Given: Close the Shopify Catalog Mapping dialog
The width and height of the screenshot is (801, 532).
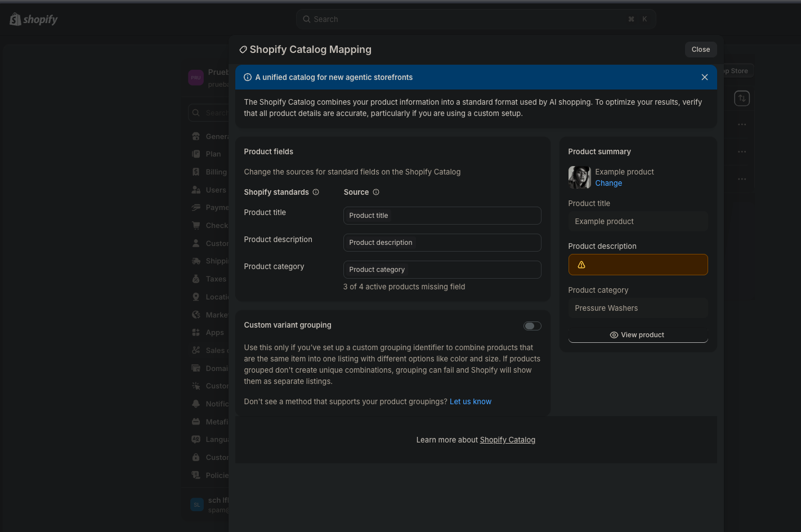Looking at the screenshot, I should coord(701,50).
